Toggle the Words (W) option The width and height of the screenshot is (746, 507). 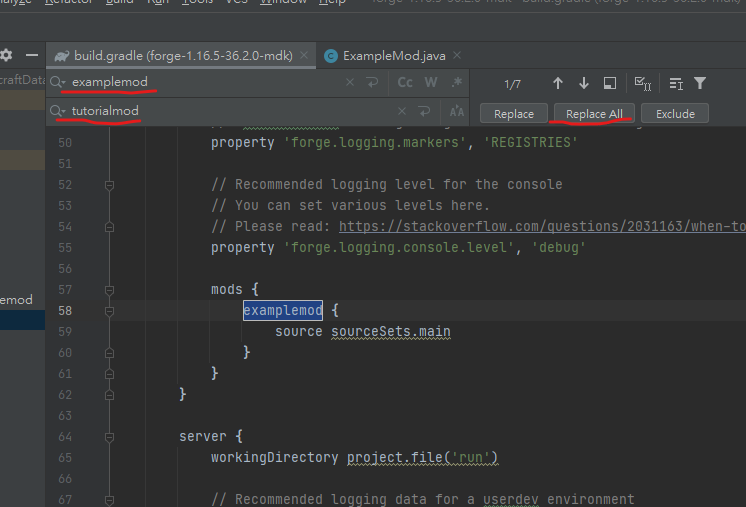(x=431, y=83)
